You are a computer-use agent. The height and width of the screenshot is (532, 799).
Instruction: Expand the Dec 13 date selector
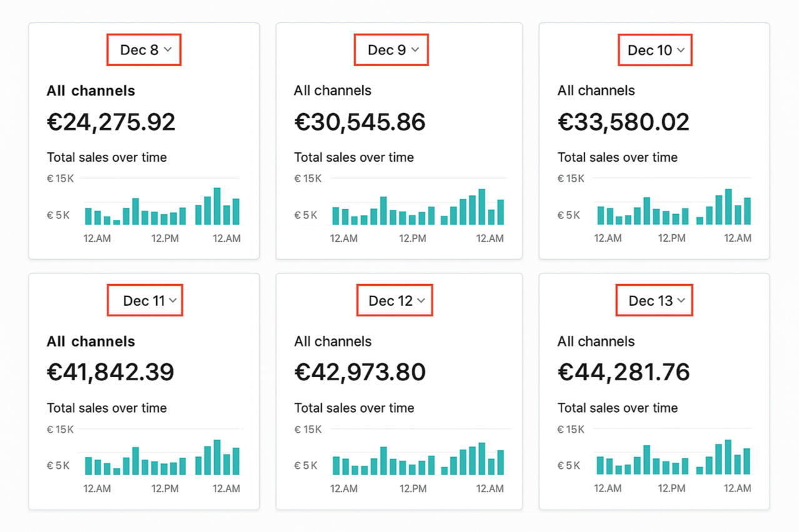point(655,300)
